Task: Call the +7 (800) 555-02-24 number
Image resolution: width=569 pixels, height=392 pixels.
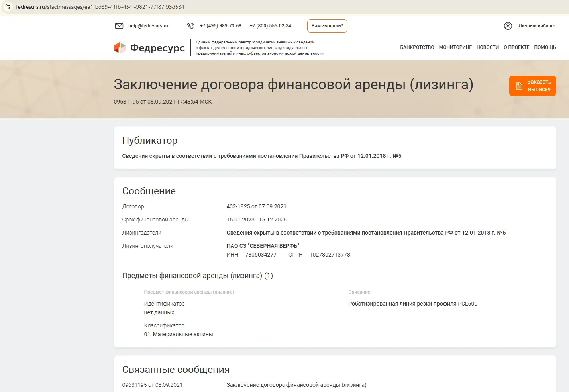Action: coord(271,26)
